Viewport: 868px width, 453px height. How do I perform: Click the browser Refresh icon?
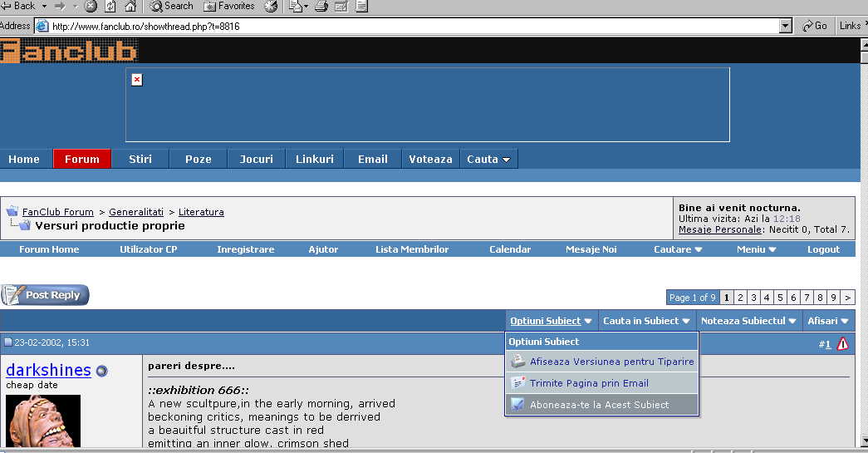click(110, 6)
